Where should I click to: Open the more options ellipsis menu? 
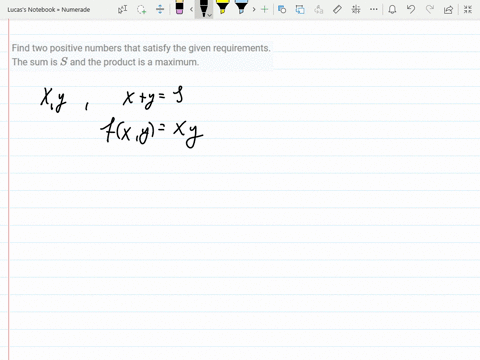(x=374, y=9)
